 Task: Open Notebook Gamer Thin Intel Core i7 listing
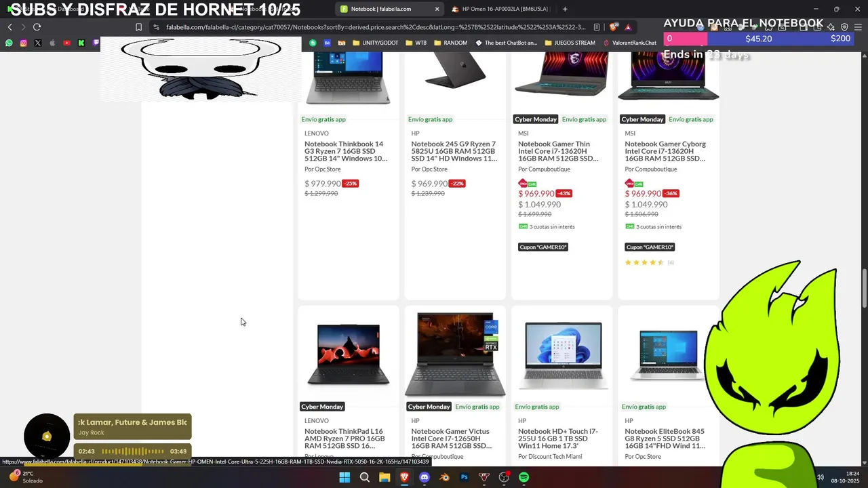point(558,151)
